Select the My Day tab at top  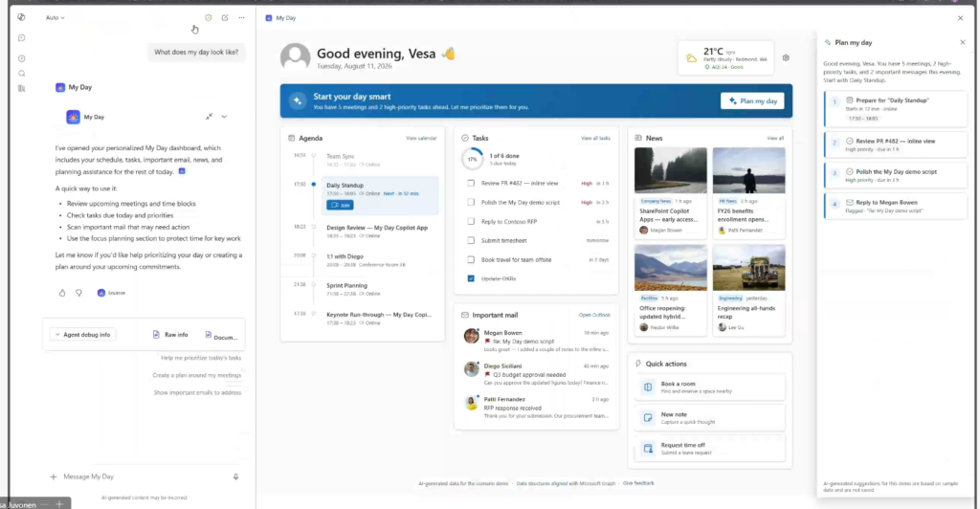tap(280, 18)
